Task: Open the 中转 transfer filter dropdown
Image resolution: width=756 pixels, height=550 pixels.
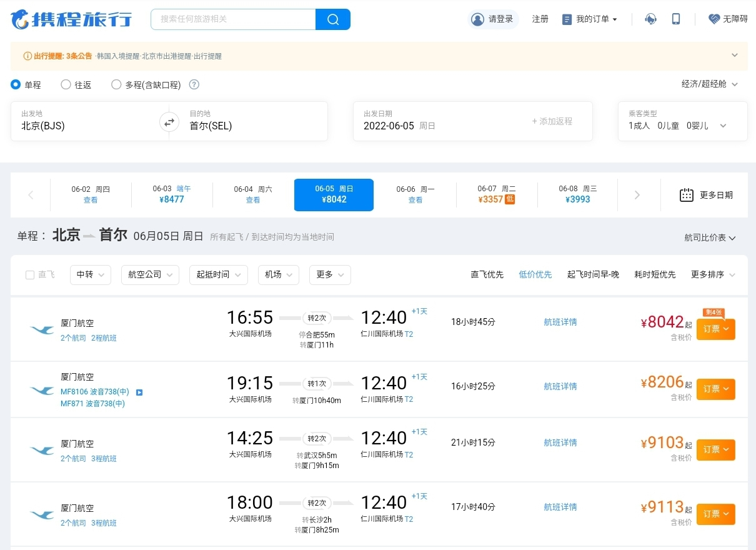Action: tap(91, 275)
